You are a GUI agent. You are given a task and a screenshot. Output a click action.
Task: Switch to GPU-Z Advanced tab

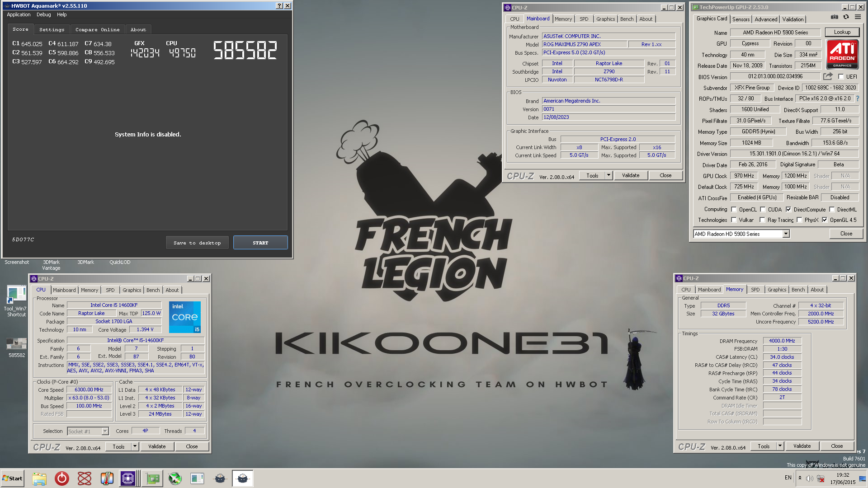coord(766,19)
